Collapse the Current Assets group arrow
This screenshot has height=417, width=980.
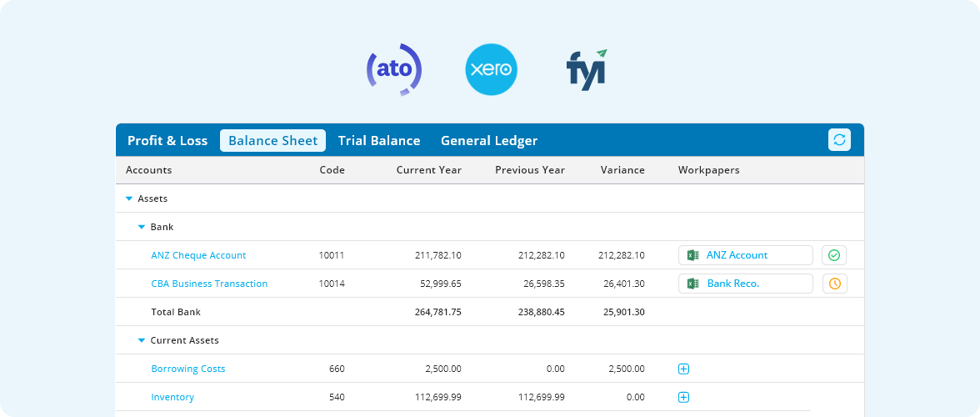pos(142,341)
